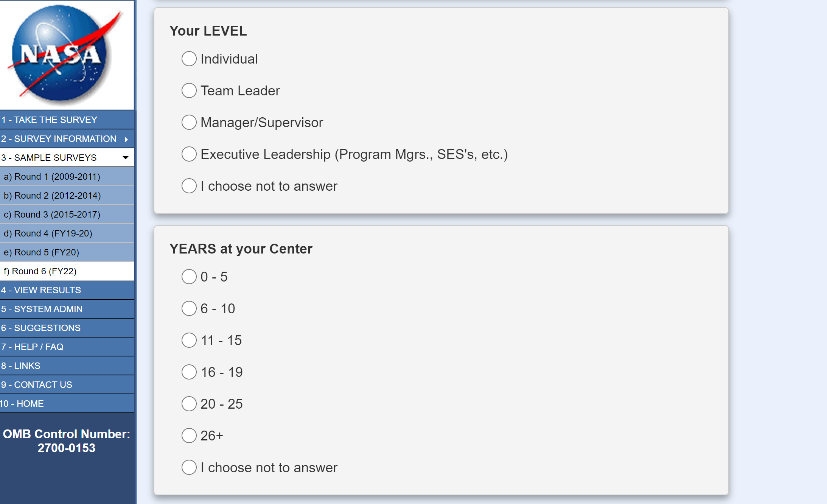Viewport: 827px width, 504px height.
Task: Open the Help / FAQ menu item
Action: (32, 347)
